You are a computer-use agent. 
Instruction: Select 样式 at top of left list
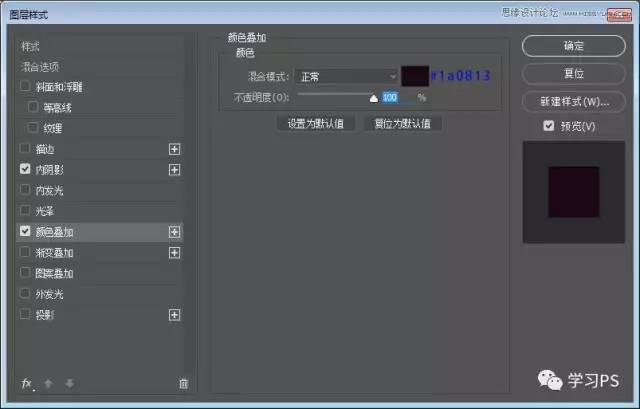[32, 46]
